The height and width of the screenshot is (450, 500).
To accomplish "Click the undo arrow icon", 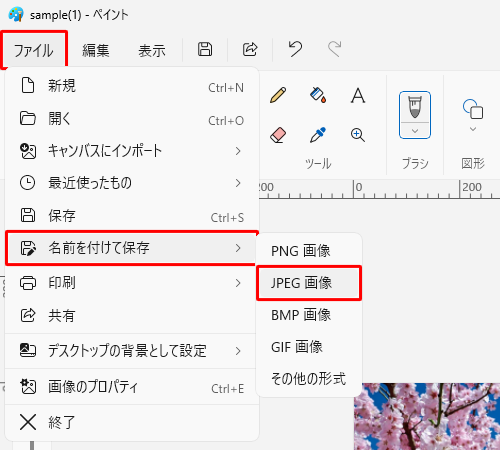I will [x=295, y=49].
